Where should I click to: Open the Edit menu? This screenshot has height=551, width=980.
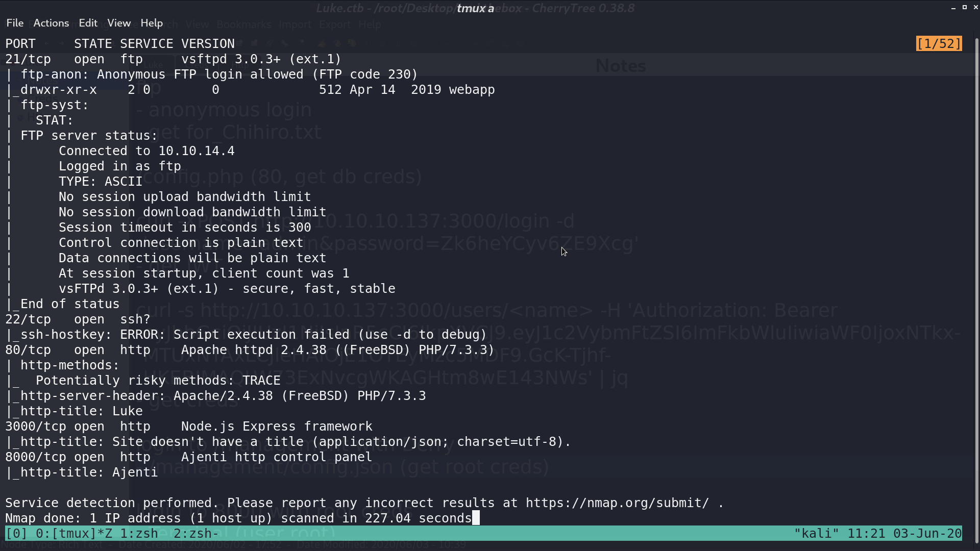point(88,23)
